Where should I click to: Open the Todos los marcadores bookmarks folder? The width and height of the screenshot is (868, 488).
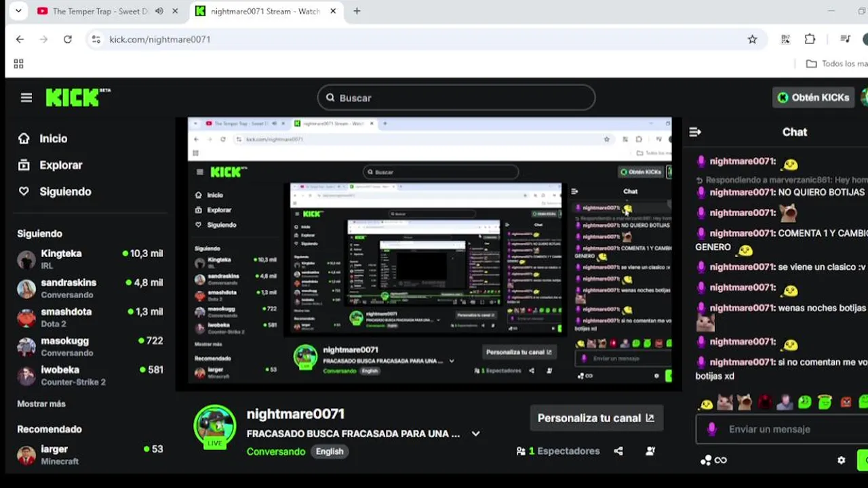coord(837,64)
